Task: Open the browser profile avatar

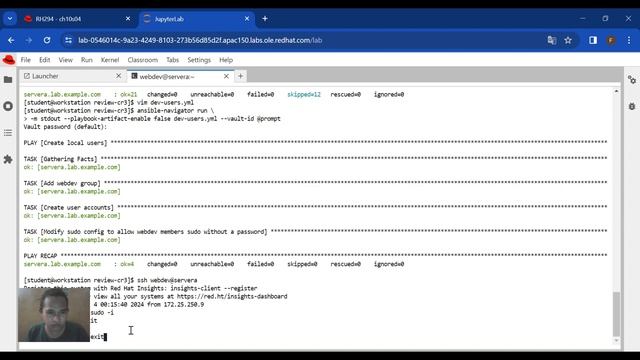Action: [x=611, y=40]
